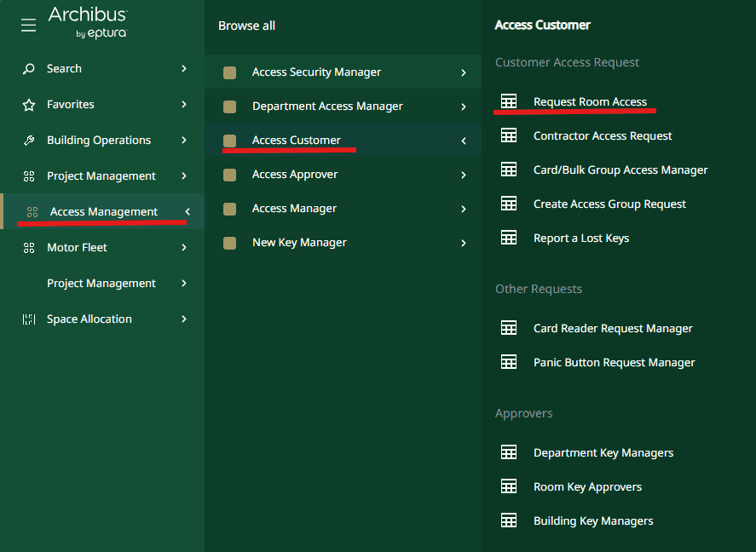
Task: Collapse the Access Management chevron
Action: (x=188, y=211)
